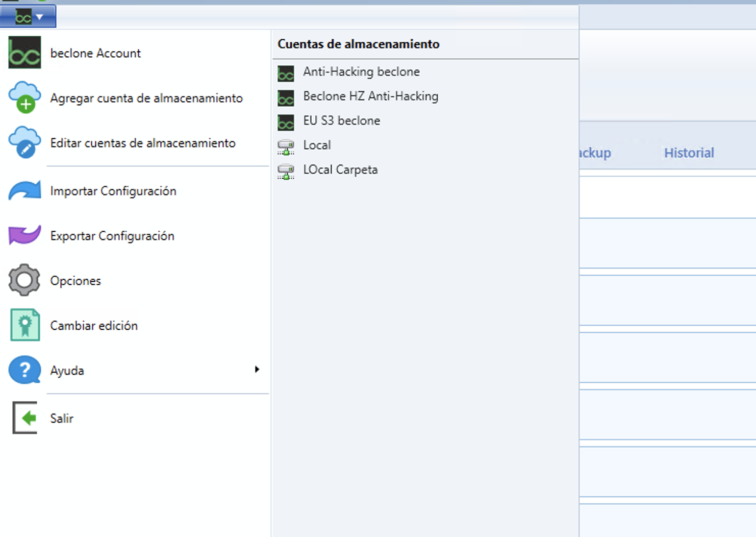This screenshot has height=537, width=756.
Task: Select LOcal Carpeta storage account
Action: point(340,169)
